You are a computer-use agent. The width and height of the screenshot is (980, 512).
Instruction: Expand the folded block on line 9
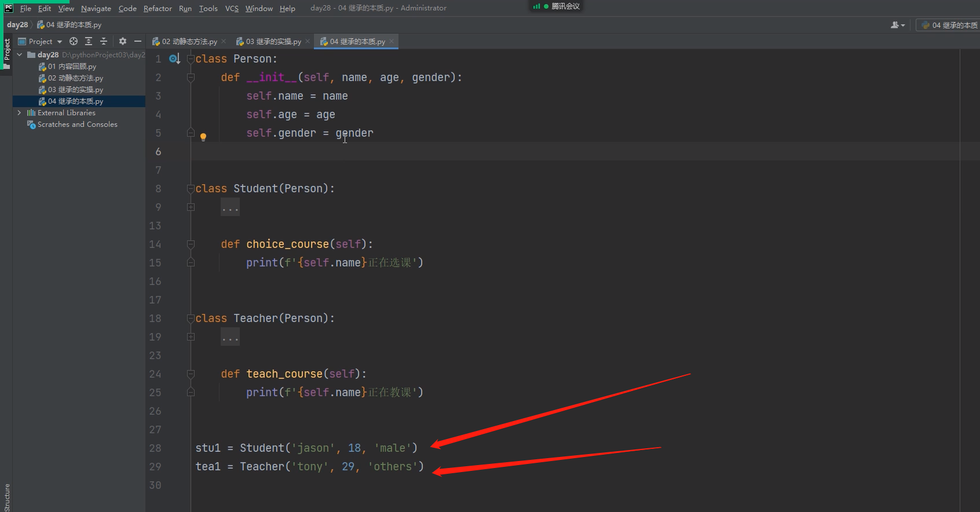191,207
